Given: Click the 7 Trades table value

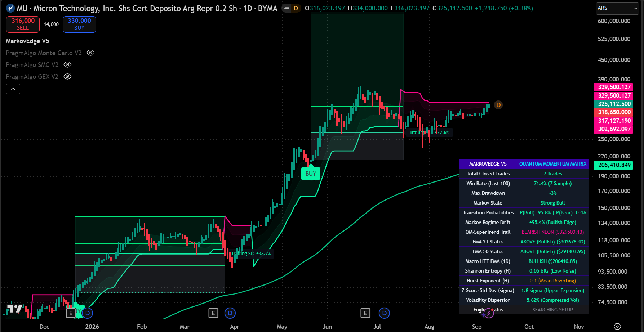Looking at the screenshot, I should (553, 174).
